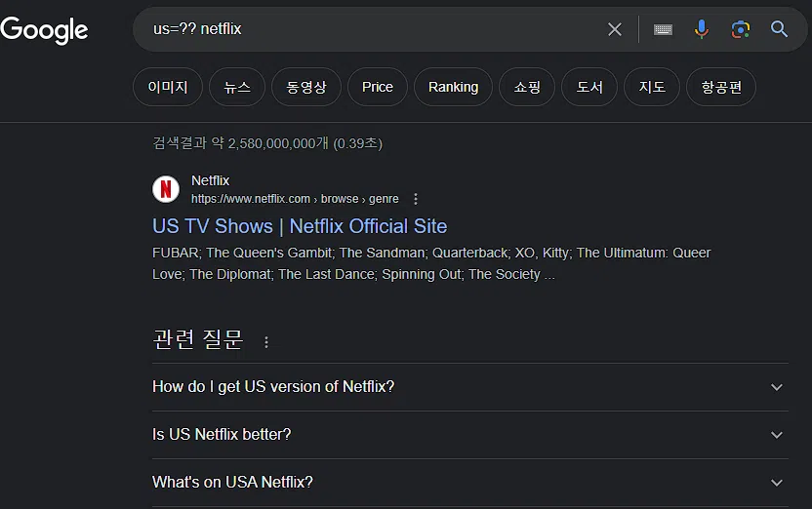Switch to the 뉴스 tab
This screenshot has height=509, width=812.
237,87
